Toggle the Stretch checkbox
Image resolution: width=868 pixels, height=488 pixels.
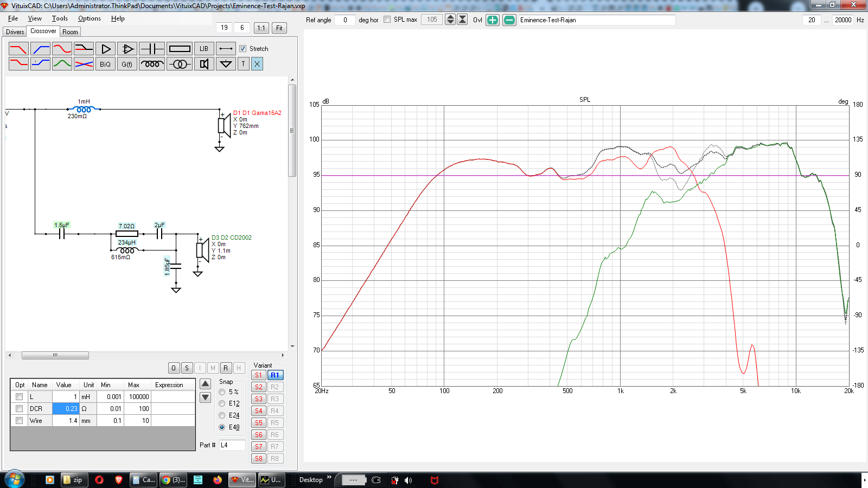(x=243, y=49)
